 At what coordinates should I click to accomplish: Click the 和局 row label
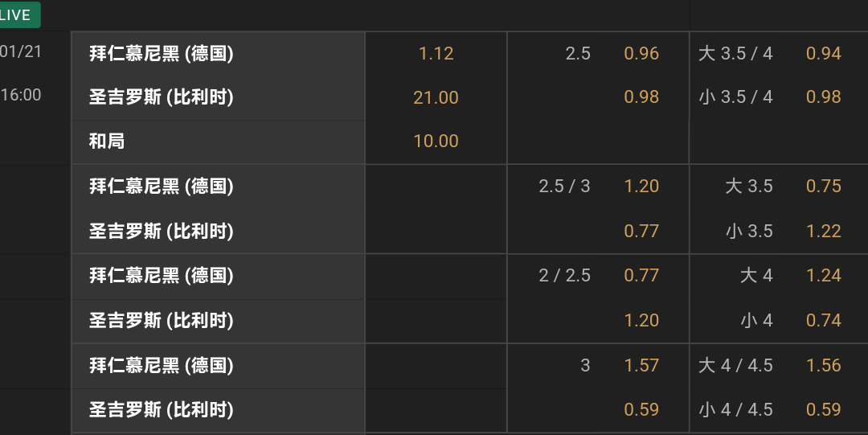coord(107,142)
